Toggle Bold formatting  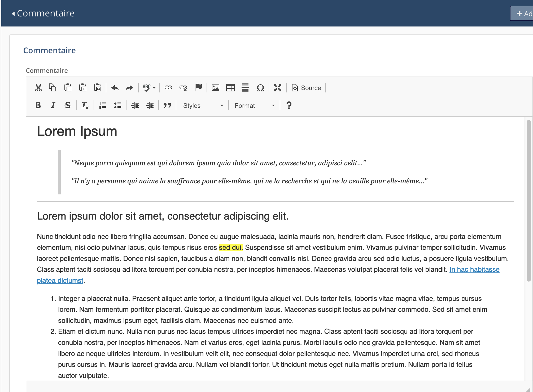pyautogui.click(x=38, y=105)
